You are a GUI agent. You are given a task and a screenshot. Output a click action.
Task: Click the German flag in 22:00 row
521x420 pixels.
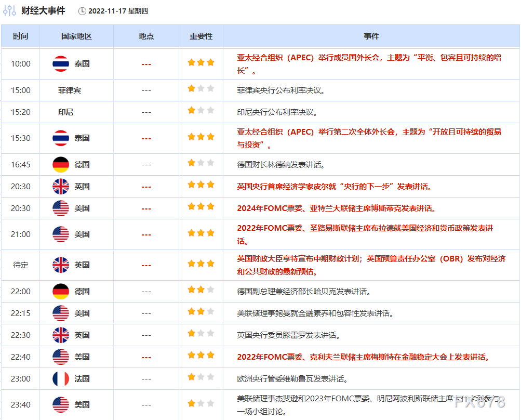[x=61, y=291]
